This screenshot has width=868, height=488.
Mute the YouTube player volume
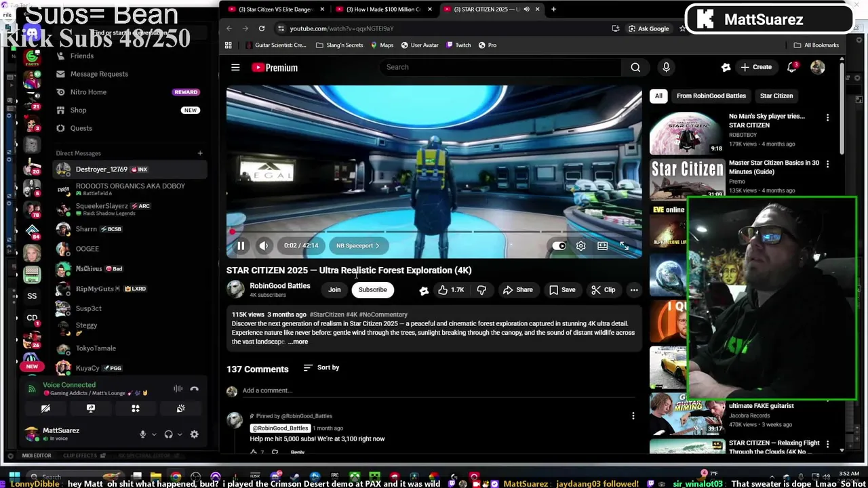tap(264, 246)
